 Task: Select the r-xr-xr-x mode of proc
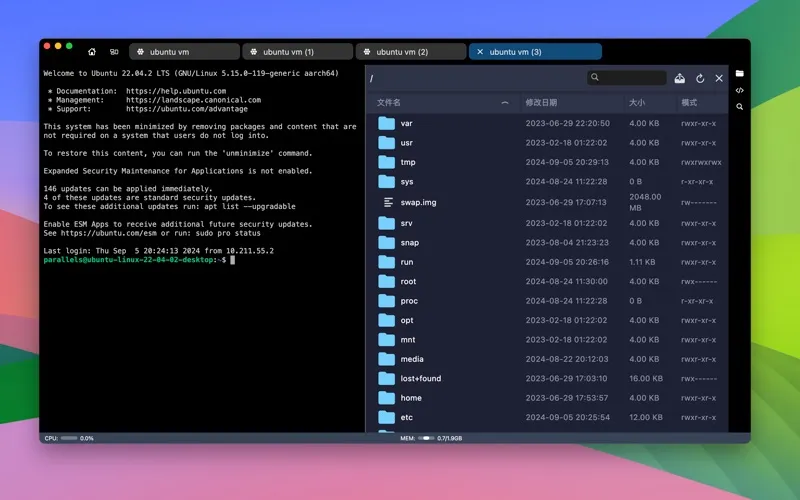697,301
